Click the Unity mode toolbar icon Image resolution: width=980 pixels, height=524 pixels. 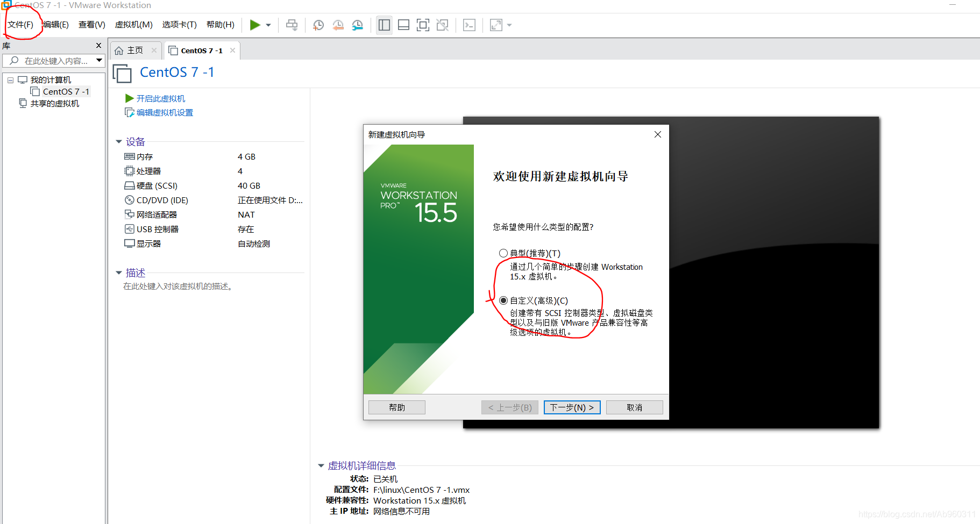tap(442, 25)
